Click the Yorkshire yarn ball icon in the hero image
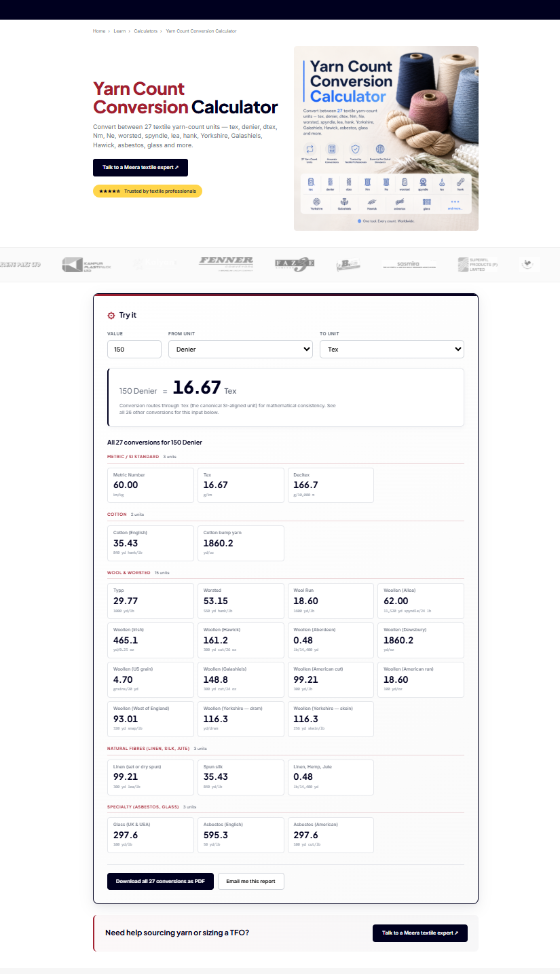The height and width of the screenshot is (974, 560). [316, 202]
